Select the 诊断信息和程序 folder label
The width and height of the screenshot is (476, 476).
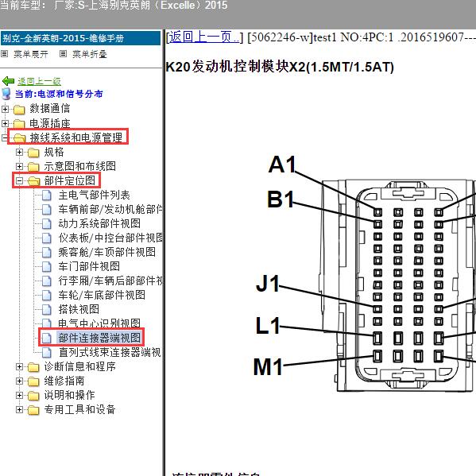pyautogui.click(x=79, y=366)
